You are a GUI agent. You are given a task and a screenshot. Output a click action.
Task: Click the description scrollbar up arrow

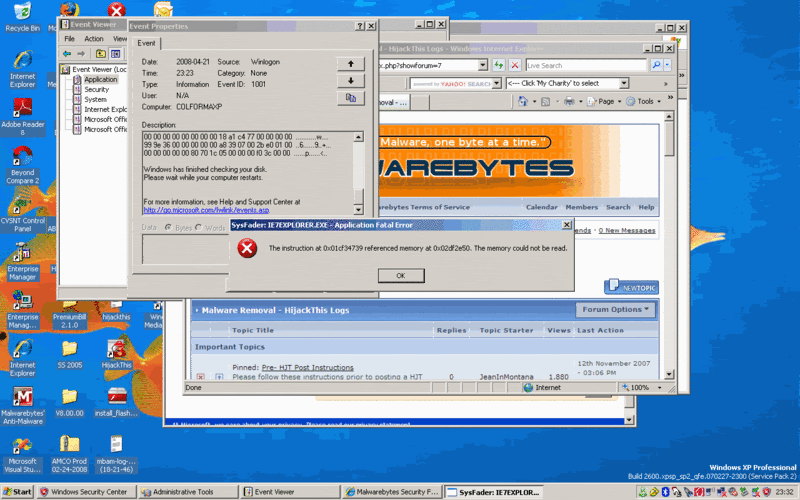359,137
